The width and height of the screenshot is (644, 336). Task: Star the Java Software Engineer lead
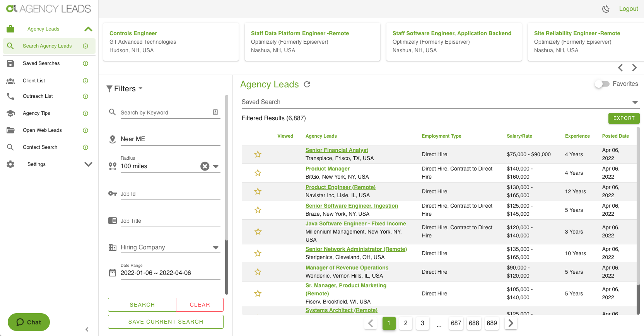(x=258, y=232)
